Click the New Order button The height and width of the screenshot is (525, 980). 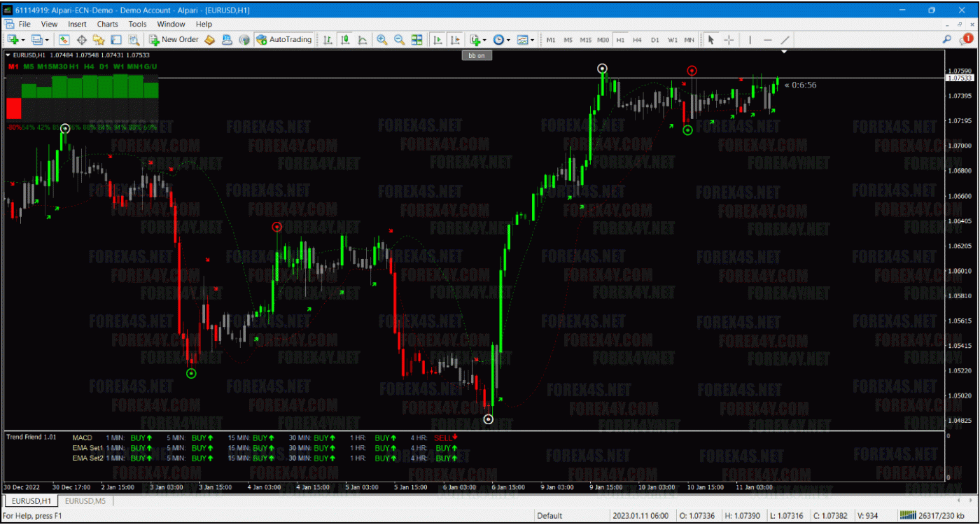coord(174,40)
